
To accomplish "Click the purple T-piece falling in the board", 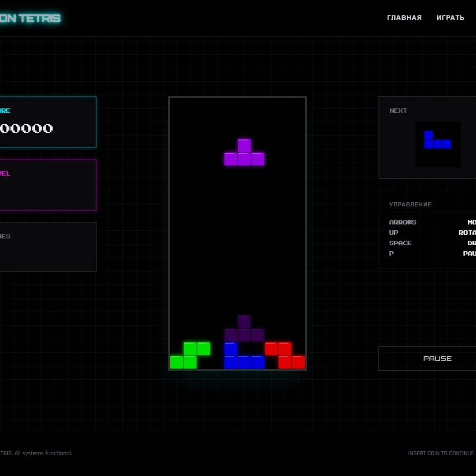I will click(x=244, y=153).
